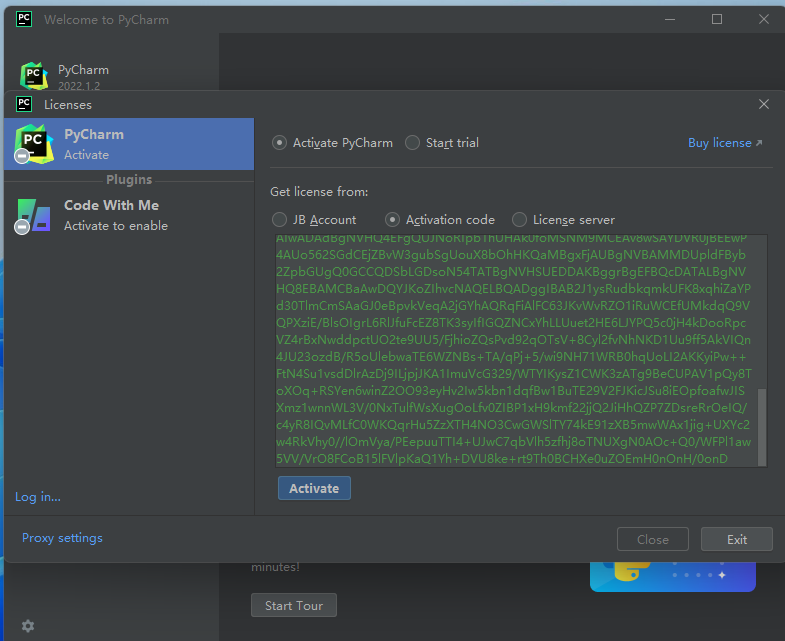The height and width of the screenshot is (641, 785).
Task: Click the Close button in Licenses dialog
Action: (653, 539)
